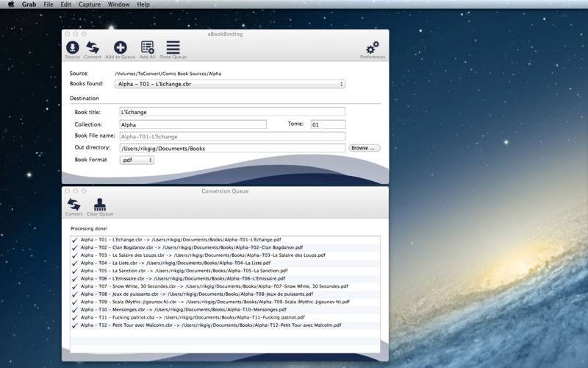Select the Alpha T11 row
Viewport: 588px width, 368px height.
[225, 317]
